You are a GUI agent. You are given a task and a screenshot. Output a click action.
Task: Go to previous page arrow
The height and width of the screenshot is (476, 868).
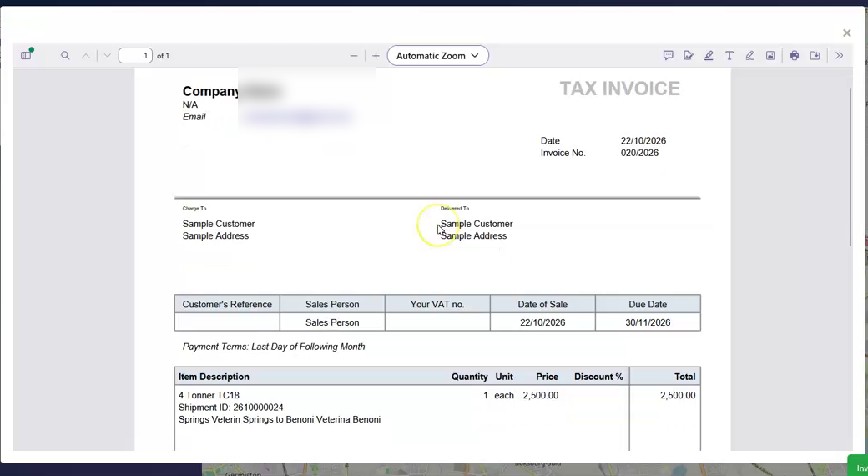pyautogui.click(x=86, y=55)
